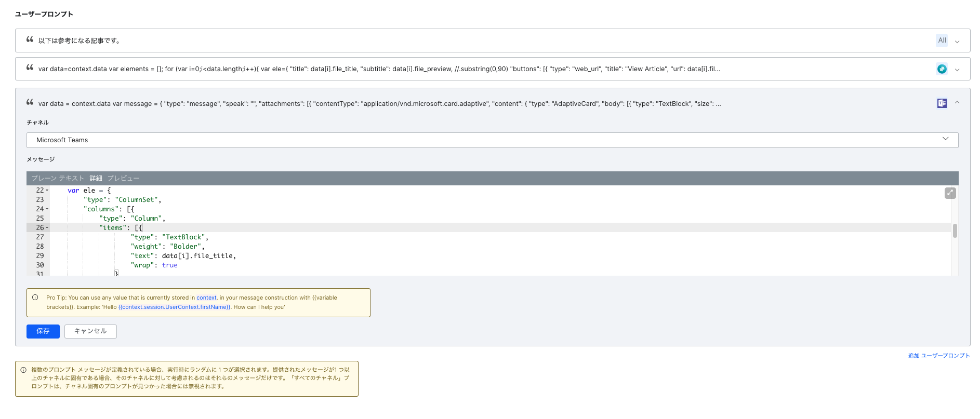Screen dimensions: 980x419
Task: Click the Microsoft Teams channel icon
Action: coord(942,103)
